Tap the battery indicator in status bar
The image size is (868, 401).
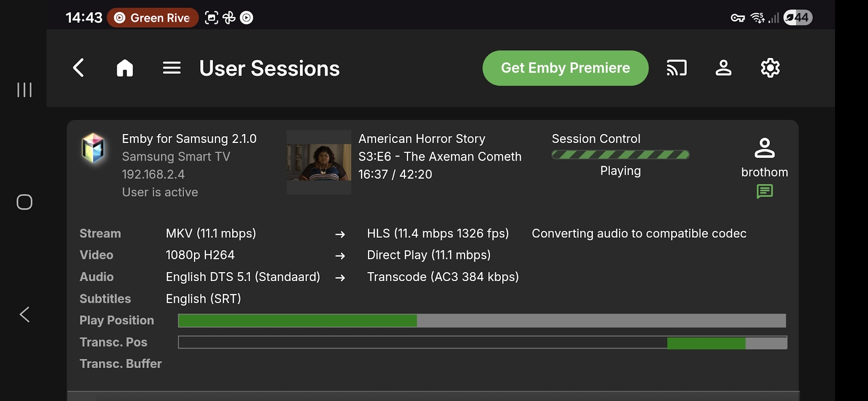click(x=798, y=18)
